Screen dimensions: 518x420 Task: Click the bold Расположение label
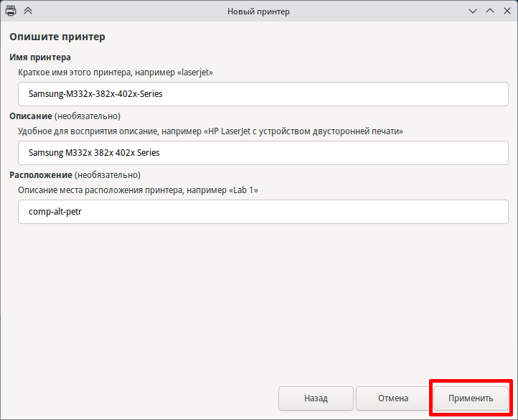pyautogui.click(x=41, y=175)
